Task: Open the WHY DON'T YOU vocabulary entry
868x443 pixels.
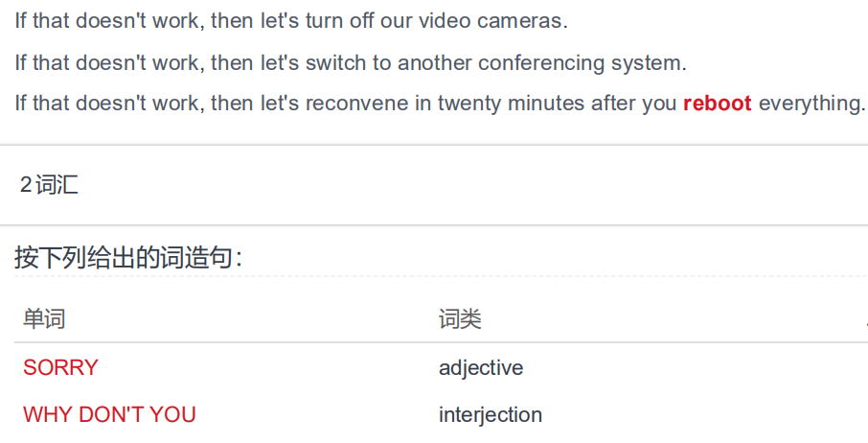Action: pos(109,415)
